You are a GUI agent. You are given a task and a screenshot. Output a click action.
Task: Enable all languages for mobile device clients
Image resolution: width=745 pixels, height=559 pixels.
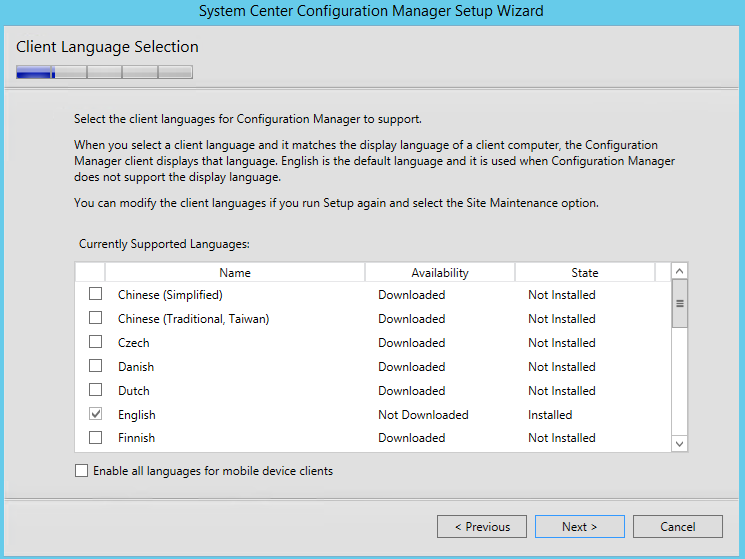point(82,471)
